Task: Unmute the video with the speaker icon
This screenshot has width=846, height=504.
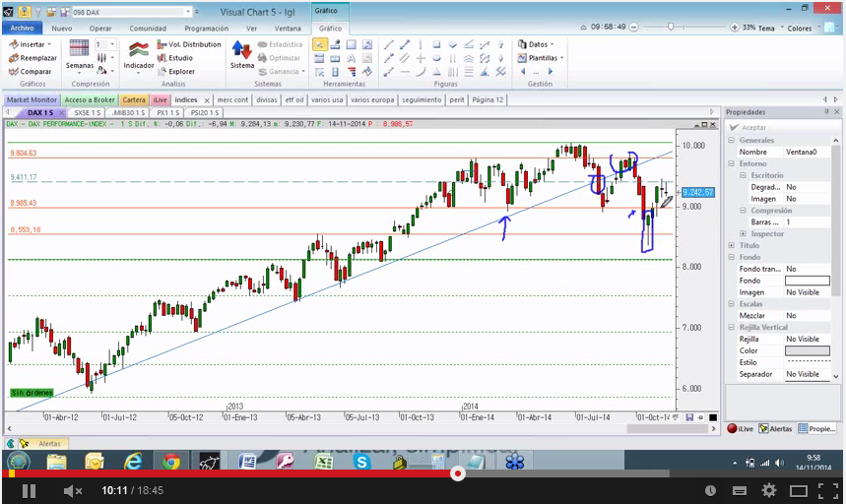Action: tap(72, 490)
